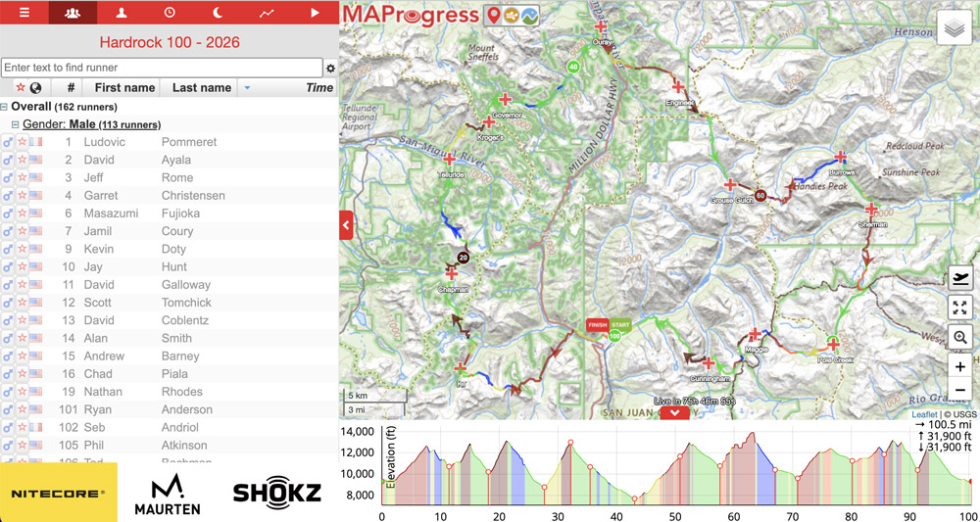
Task: Sort by Last name column
Action: click(x=202, y=87)
